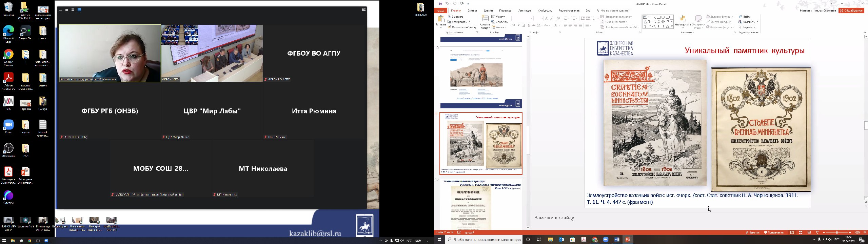Image resolution: width=868 pixels, height=244 pixels.
Task: Click Сбросить reset slide button
Action: coord(499,22)
